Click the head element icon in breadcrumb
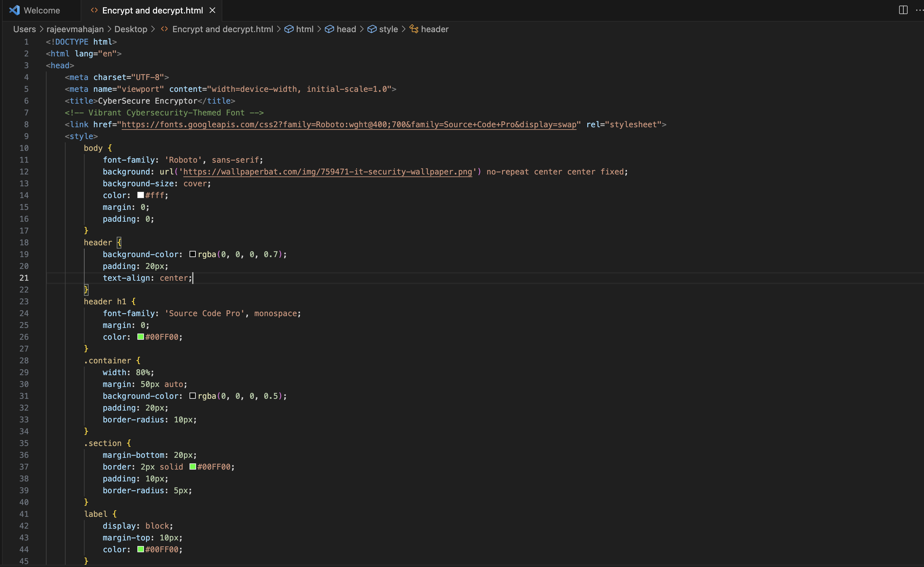 point(329,29)
